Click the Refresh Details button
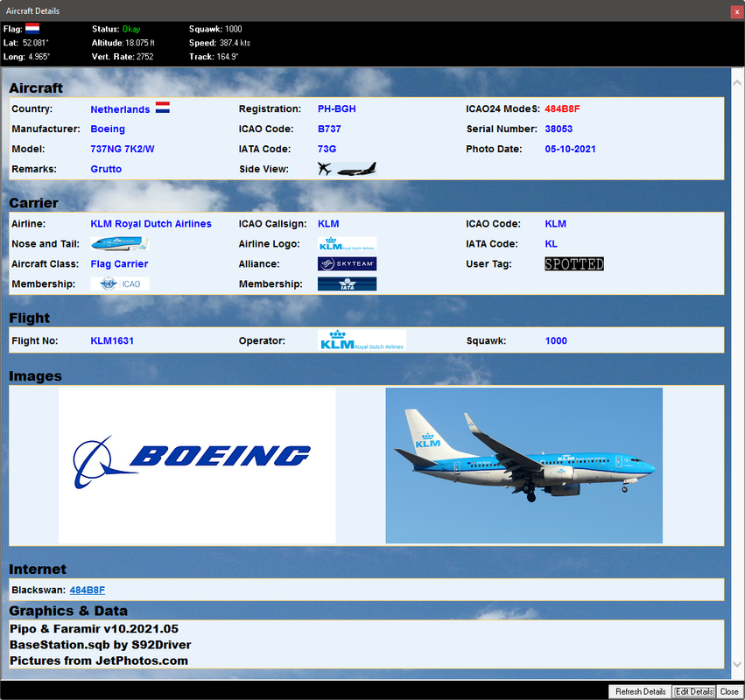745x700 pixels. [641, 691]
